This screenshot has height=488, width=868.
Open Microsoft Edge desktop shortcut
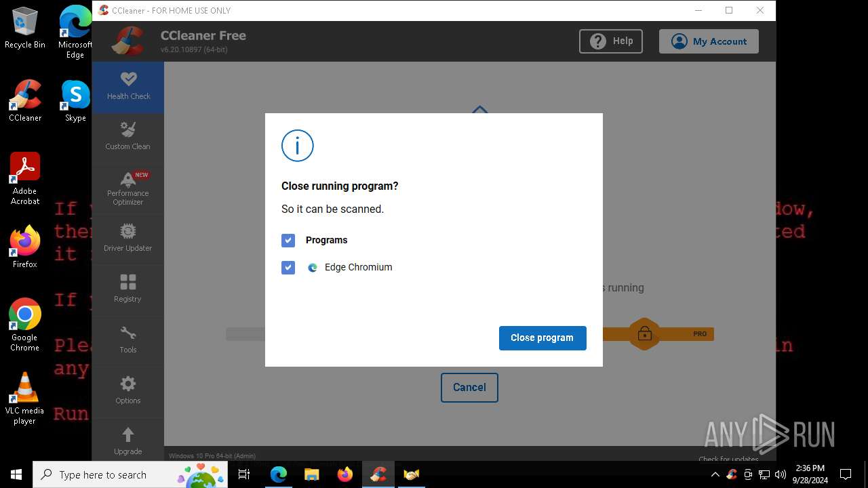75,32
